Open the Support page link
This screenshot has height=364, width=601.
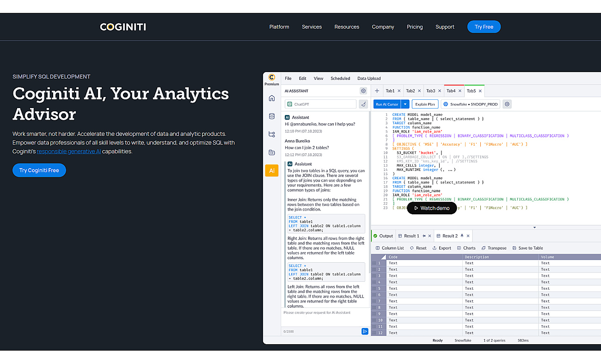[x=445, y=27]
